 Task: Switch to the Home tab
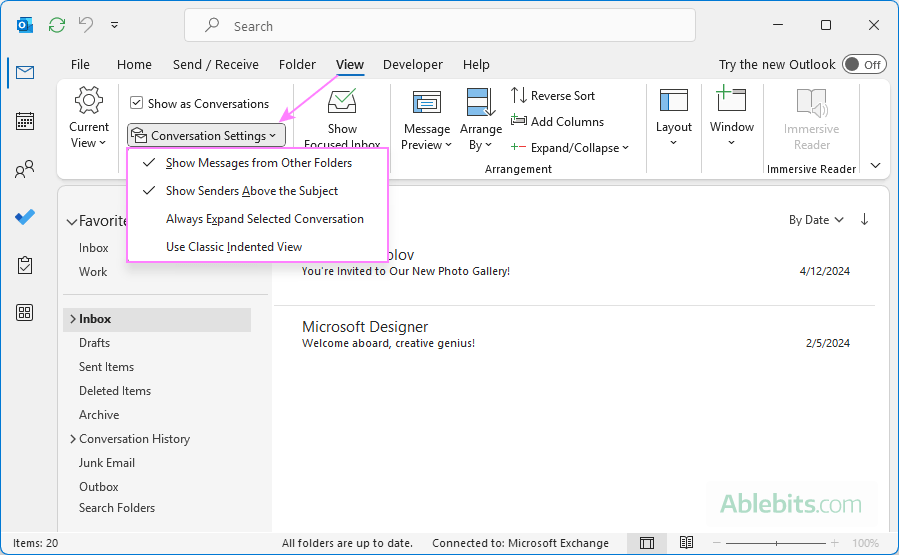click(134, 64)
